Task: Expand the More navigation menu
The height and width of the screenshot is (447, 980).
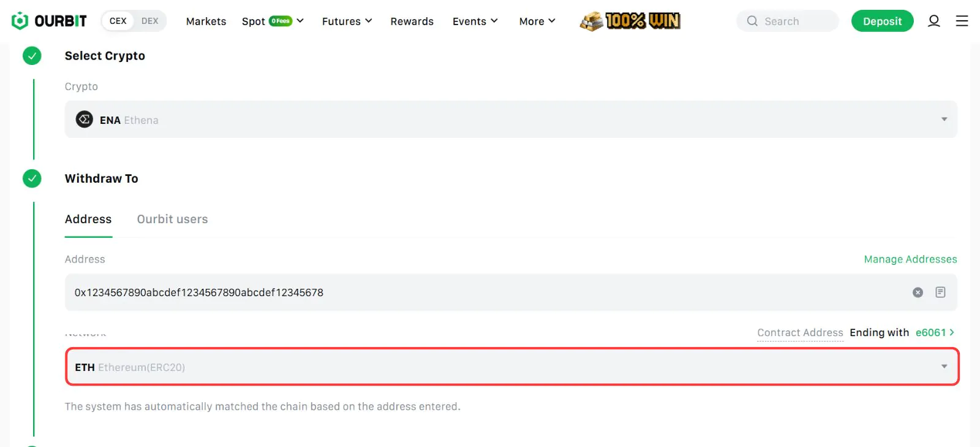Action: pos(537,21)
